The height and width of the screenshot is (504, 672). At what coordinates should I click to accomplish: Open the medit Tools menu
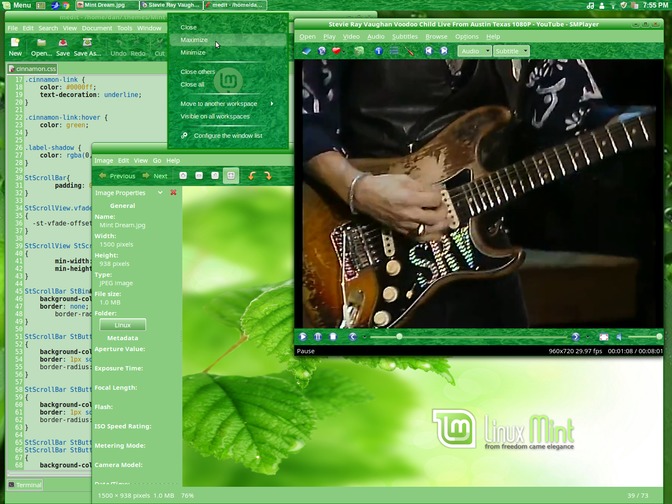tap(125, 28)
